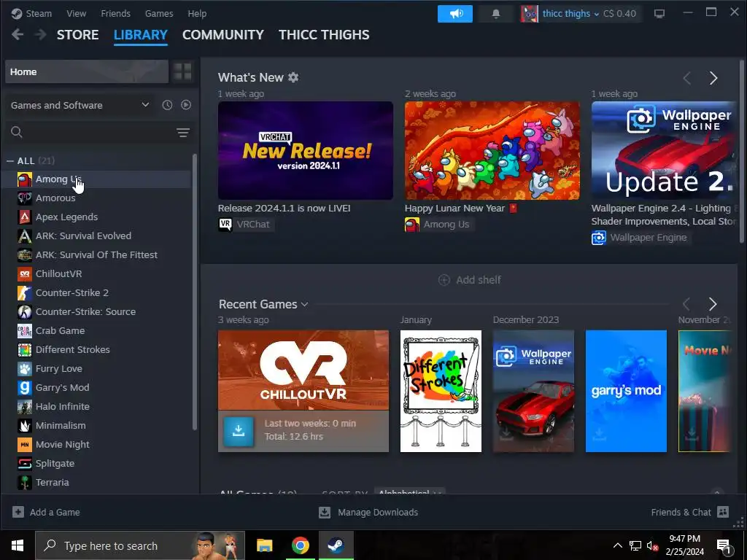Switch to Big Picture mode monitor icon
The image size is (747, 560).
(659, 14)
